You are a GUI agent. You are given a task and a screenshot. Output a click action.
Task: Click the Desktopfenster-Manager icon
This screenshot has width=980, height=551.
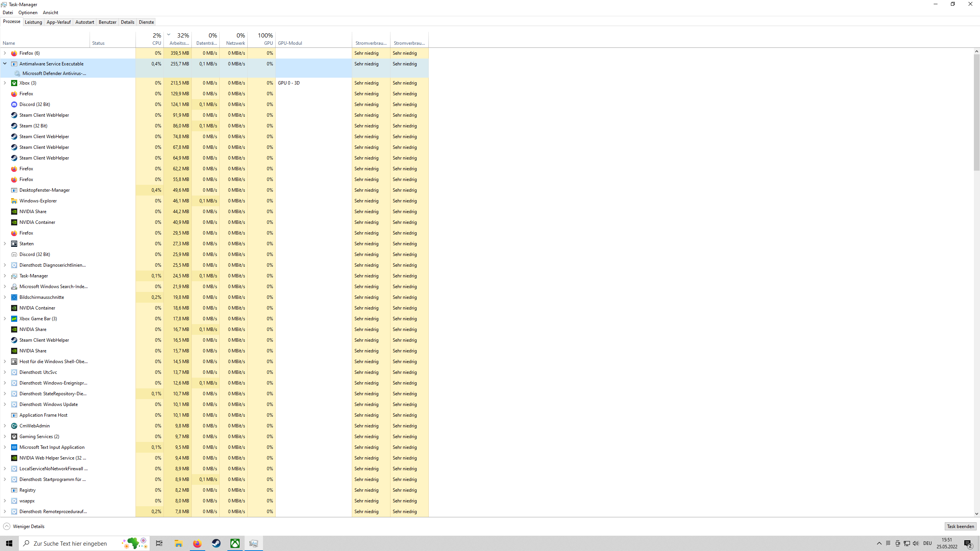pyautogui.click(x=14, y=190)
